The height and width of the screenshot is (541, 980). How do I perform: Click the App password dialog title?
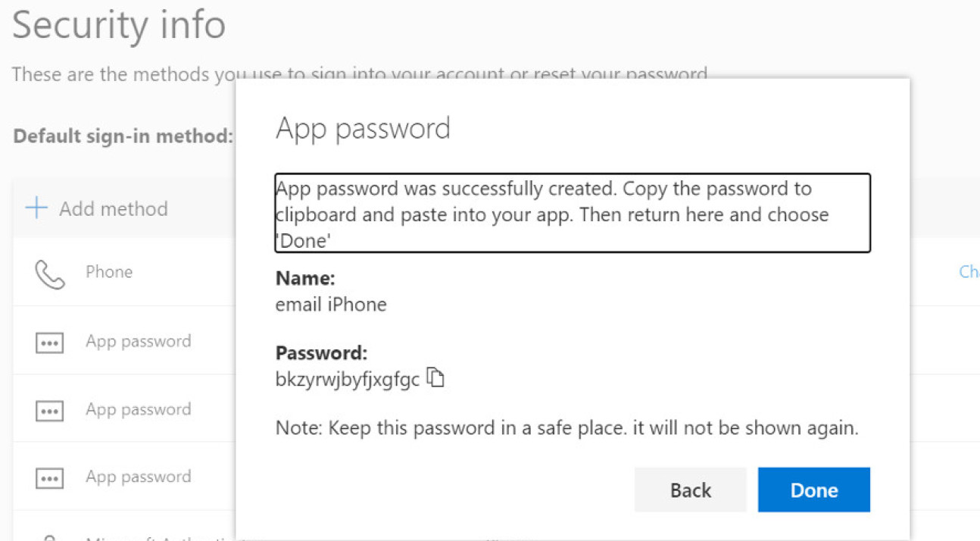pyautogui.click(x=363, y=128)
